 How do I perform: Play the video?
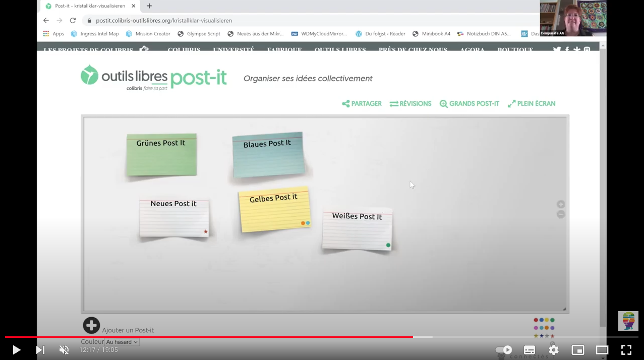tap(16, 349)
